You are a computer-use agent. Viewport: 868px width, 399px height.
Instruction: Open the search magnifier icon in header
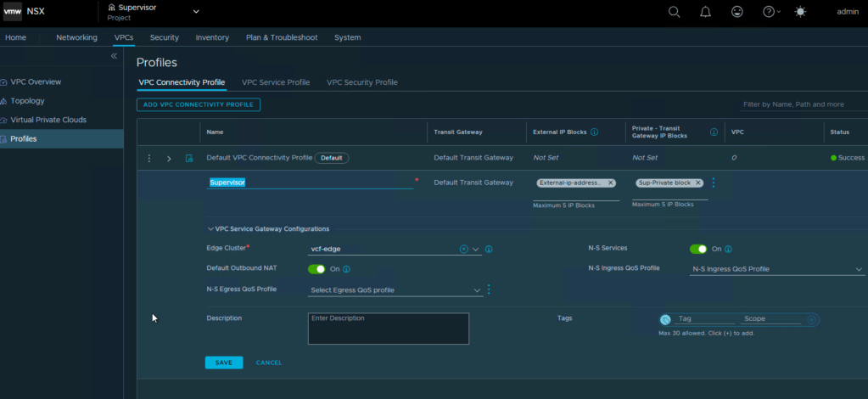675,12
